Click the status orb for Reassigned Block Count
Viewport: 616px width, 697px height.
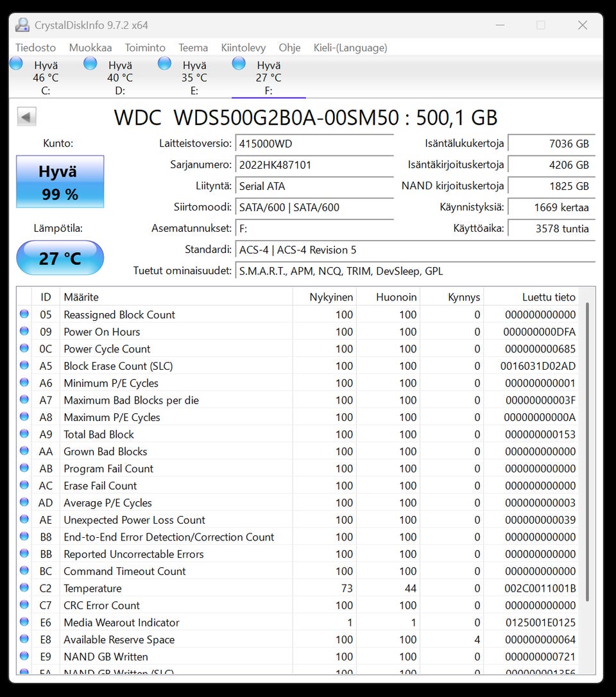point(24,314)
